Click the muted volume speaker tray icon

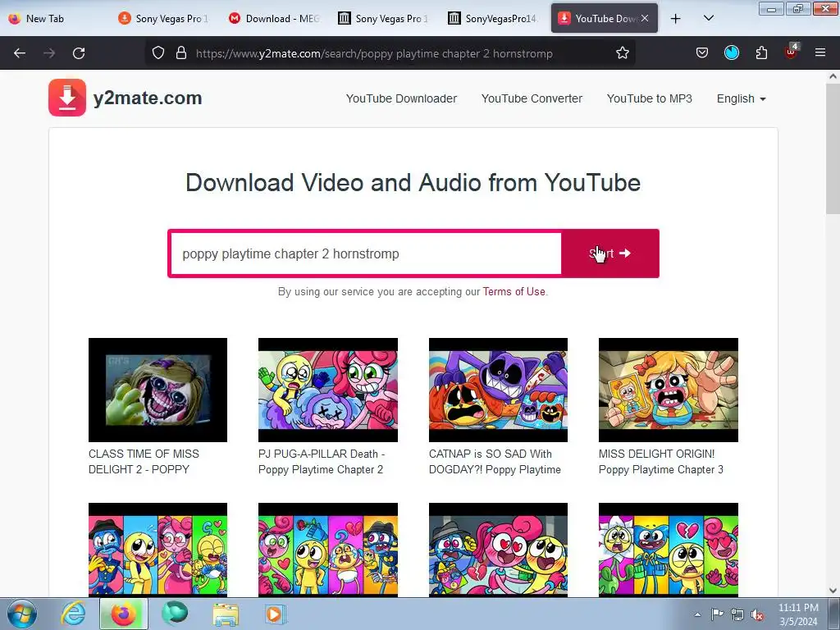click(757, 615)
